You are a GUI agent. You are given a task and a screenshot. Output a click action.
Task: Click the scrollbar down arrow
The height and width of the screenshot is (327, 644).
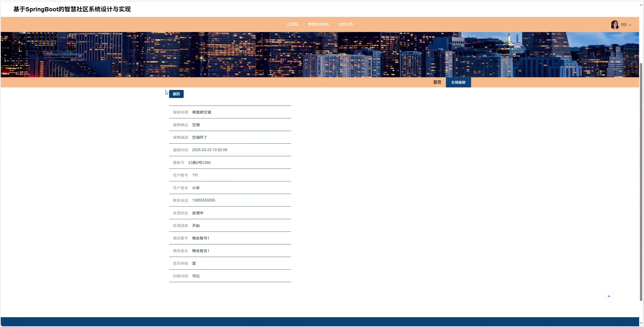pyautogui.click(x=641, y=323)
